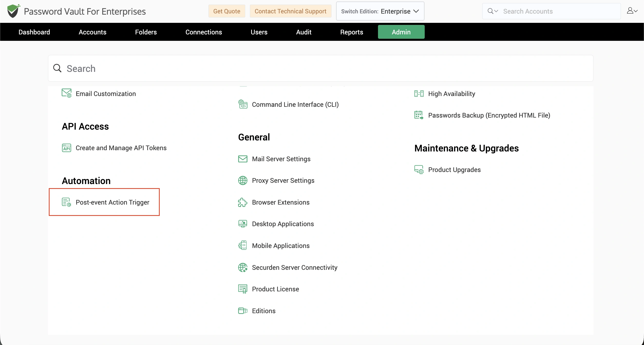Click the Password Vault For Enterprises title
The width and height of the screenshot is (644, 345).
tap(85, 11)
